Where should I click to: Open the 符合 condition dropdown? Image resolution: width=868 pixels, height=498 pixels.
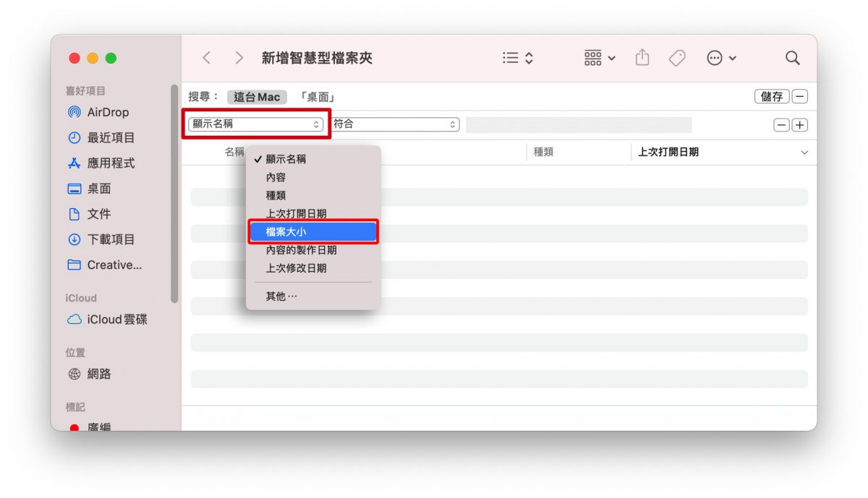pos(394,124)
